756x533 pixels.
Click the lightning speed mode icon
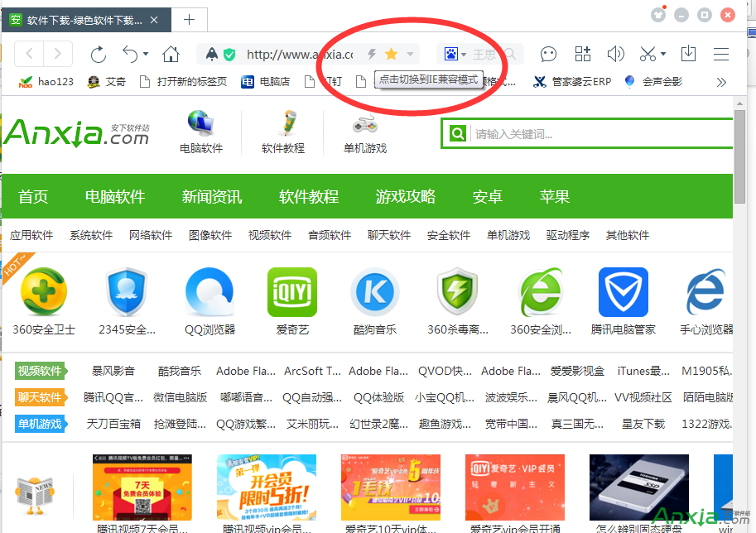click(372, 54)
